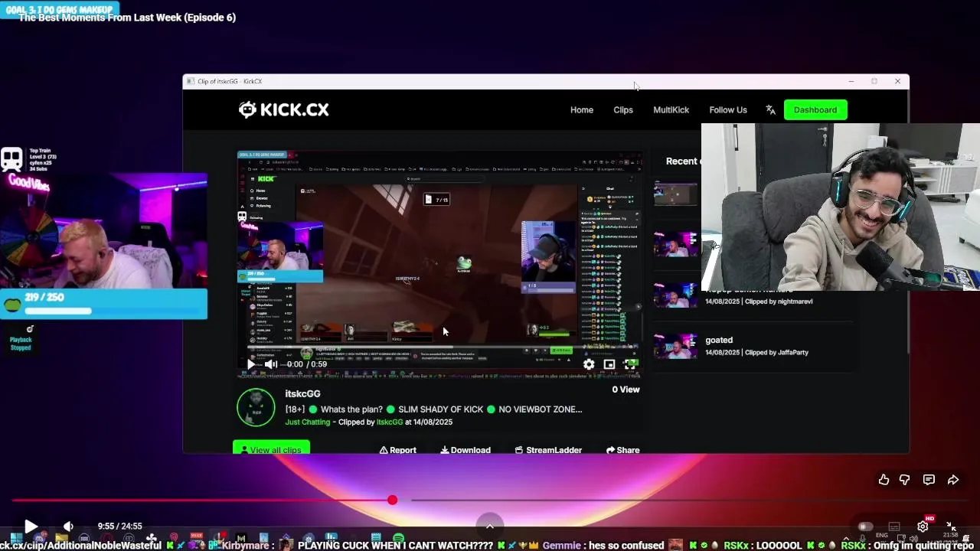Open Kick clip player settings gear
Image resolution: width=980 pixels, height=551 pixels.
pos(589,364)
